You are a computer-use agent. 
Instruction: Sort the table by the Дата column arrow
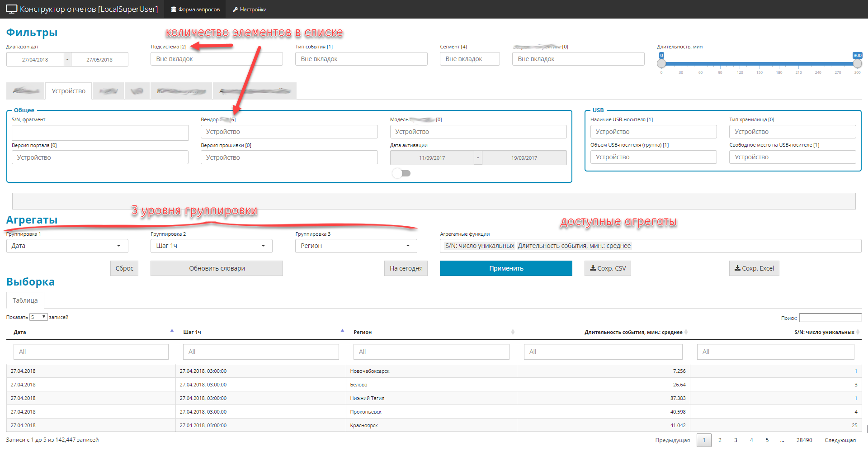(172, 331)
